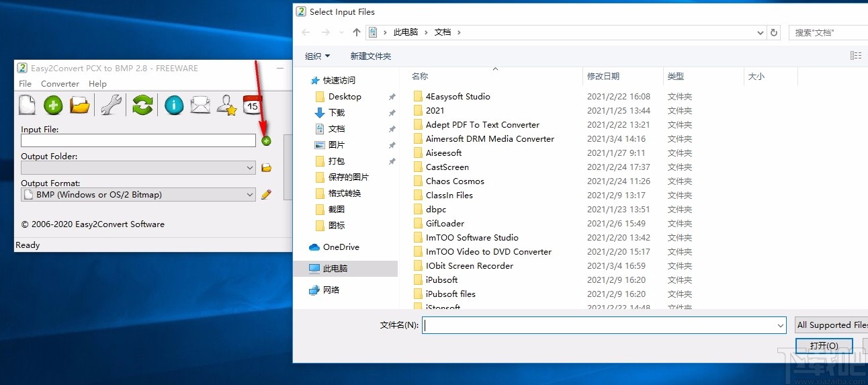Select 图片 in the navigation pane
This screenshot has width=868, height=385.
tap(337, 145)
